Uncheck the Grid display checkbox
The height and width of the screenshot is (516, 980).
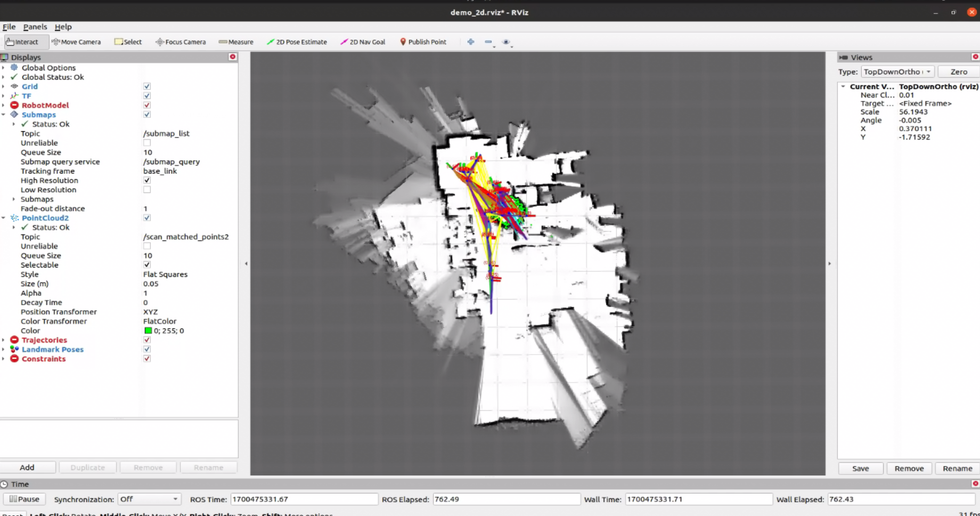pos(147,86)
